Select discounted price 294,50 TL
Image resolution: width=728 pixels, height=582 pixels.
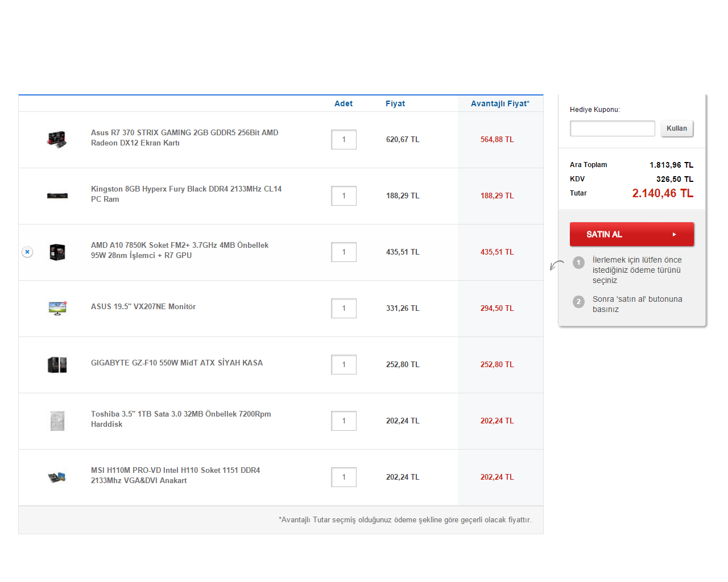pyautogui.click(x=497, y=308)
